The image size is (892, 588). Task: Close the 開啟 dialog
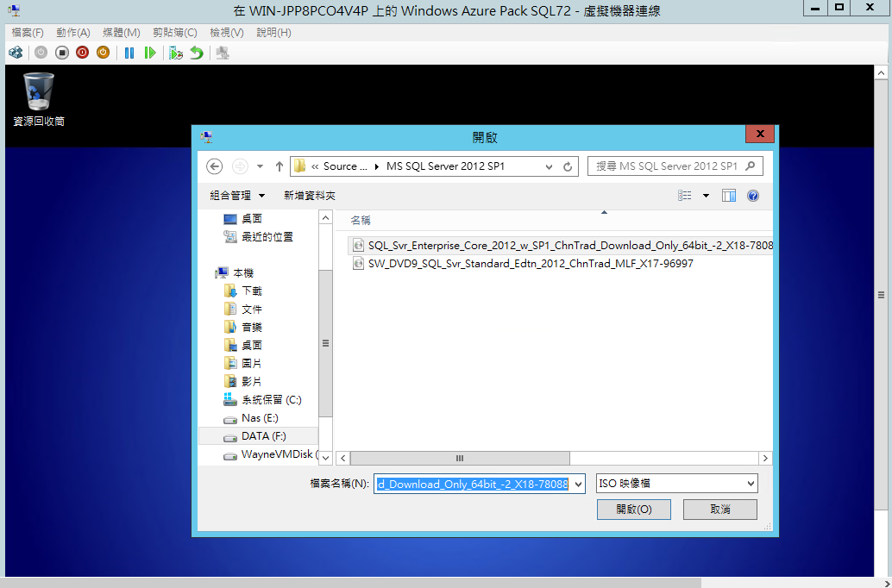click(x=760, y=134)
